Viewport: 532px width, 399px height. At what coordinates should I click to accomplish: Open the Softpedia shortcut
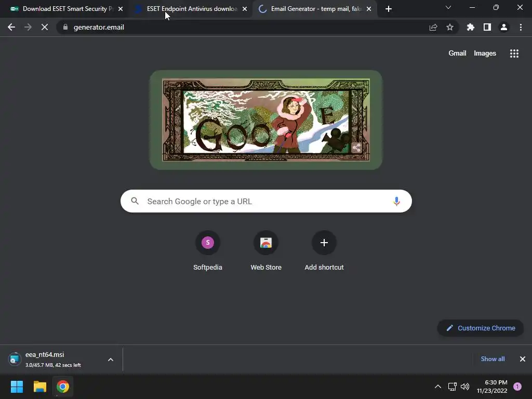click(x=208, y=251)
